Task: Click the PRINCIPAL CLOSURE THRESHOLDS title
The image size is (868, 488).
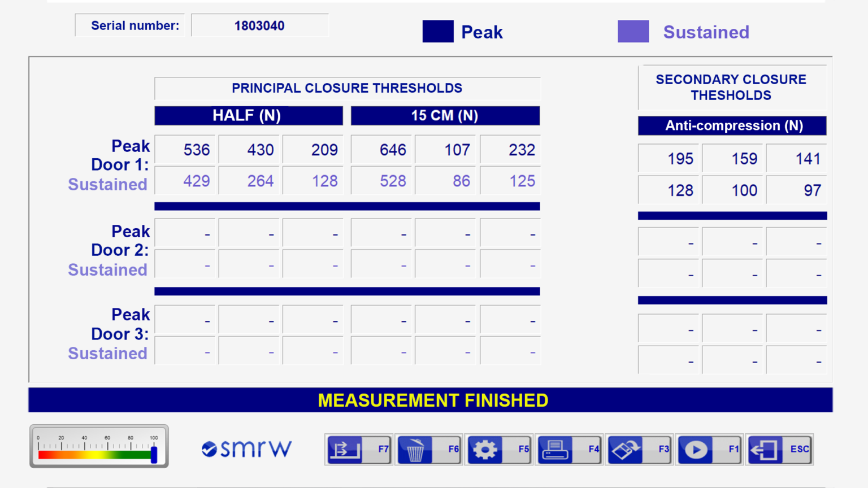Action: (x=347, y=88)
